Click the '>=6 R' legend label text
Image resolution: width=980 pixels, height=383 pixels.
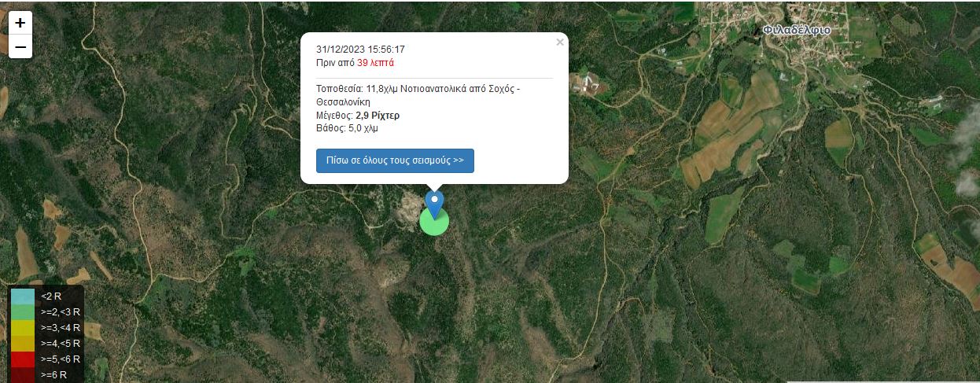[53, 375]
